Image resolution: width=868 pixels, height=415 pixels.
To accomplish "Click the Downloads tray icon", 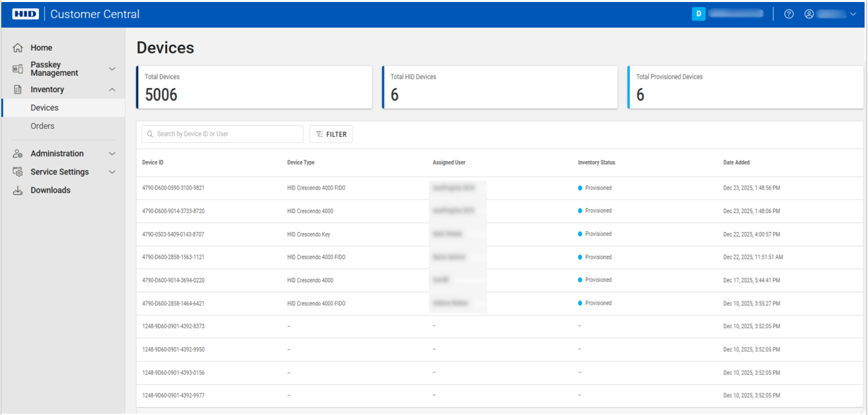I will (18, 190).
